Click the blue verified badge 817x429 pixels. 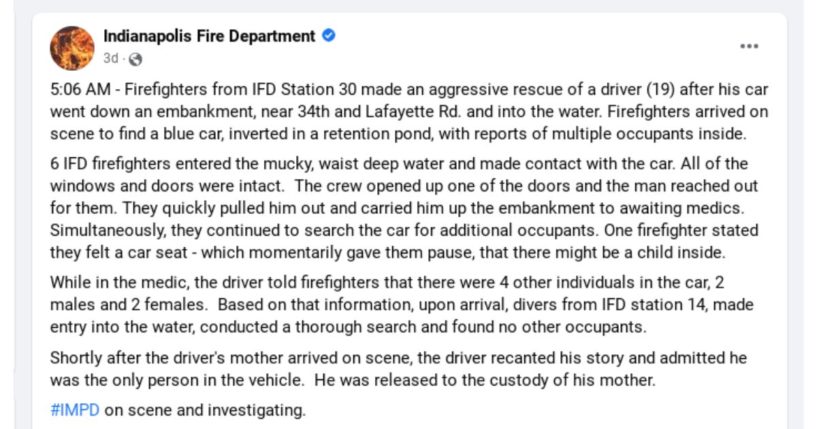328,35
